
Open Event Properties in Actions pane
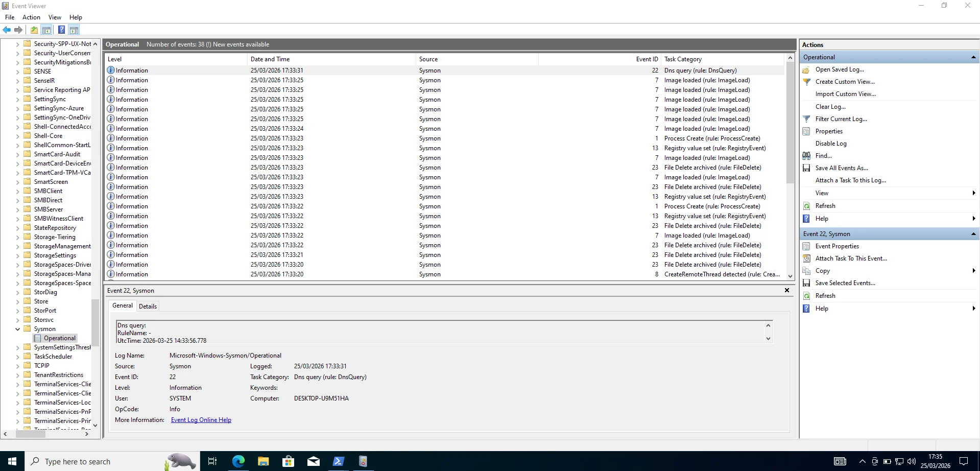pyautogui.click(x=837, y=246)
